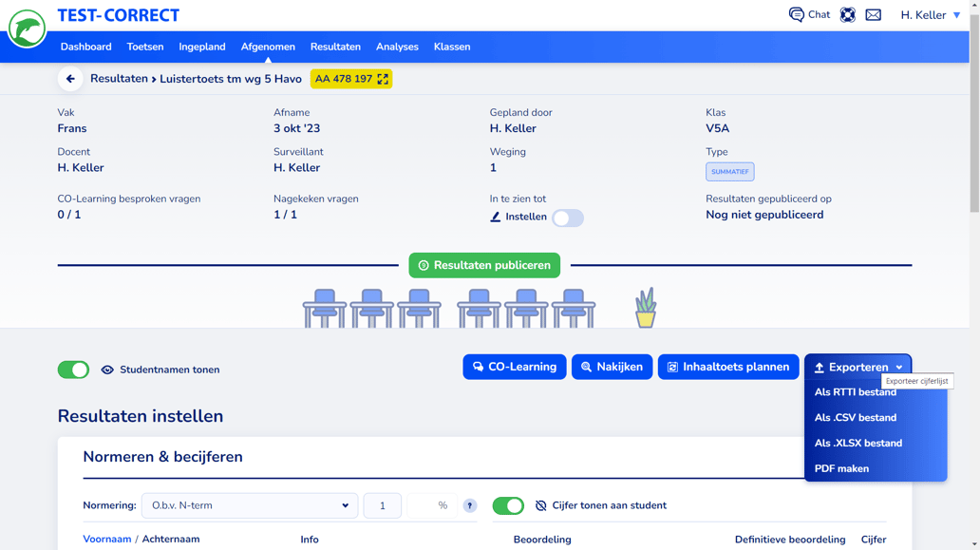
Task: Open the Chat panel
Action: click(808, 14)
